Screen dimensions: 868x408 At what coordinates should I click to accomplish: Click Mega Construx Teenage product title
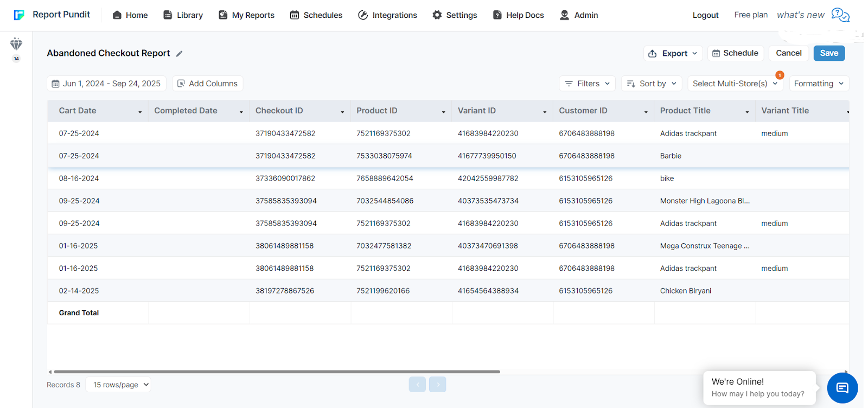tap(705, 246)
